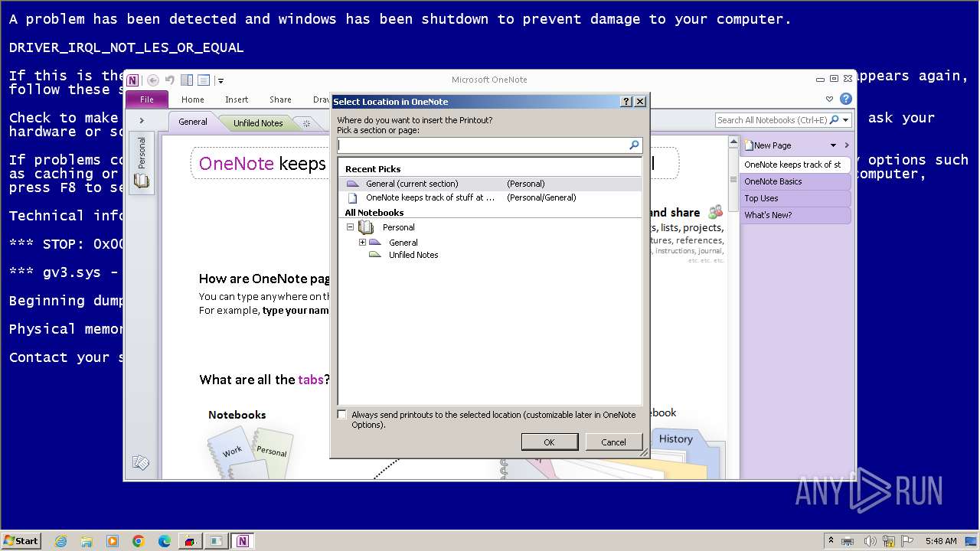Click the New Page button
This screenshot has height=551, width=980.
[768, 145]
